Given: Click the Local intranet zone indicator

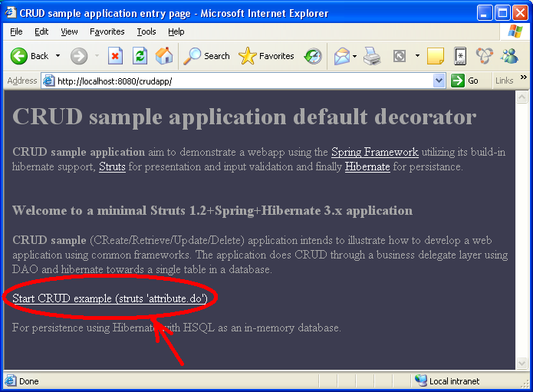Looking at the screenshot, I should coord(447,381).
